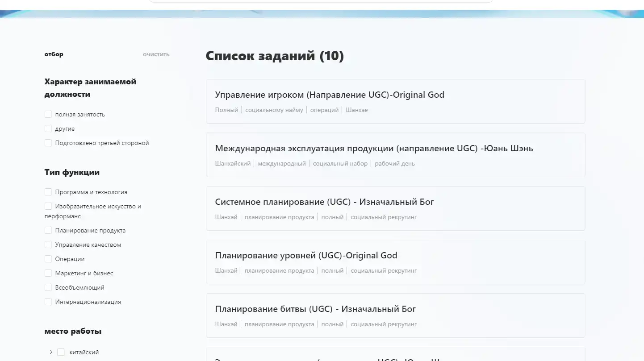Check the 'другие' checkbox

(x=48, y=129)
